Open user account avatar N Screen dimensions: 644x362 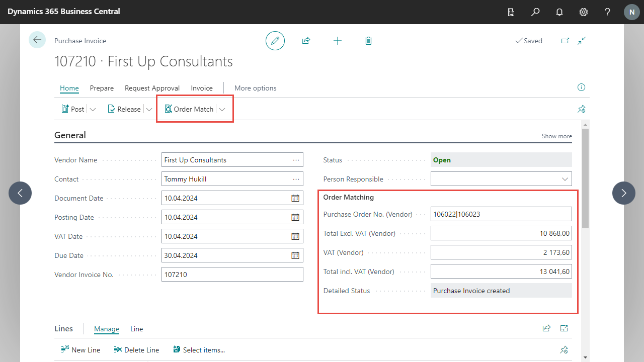(x=632, y=12)
